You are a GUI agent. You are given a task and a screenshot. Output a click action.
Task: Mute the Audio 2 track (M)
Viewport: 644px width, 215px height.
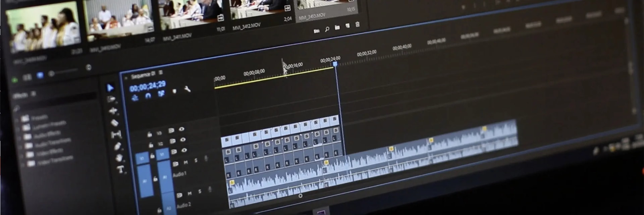click(x=190, y=193)
